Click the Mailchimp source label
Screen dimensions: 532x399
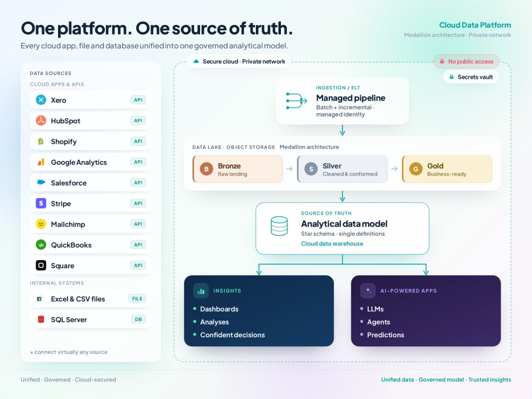tap(68, 225)
